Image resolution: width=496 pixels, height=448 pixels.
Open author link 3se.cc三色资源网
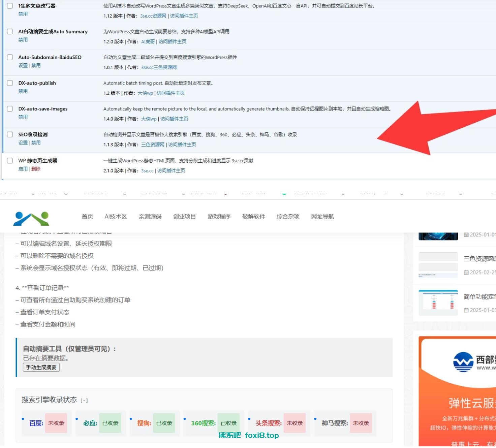pos(159,67)
